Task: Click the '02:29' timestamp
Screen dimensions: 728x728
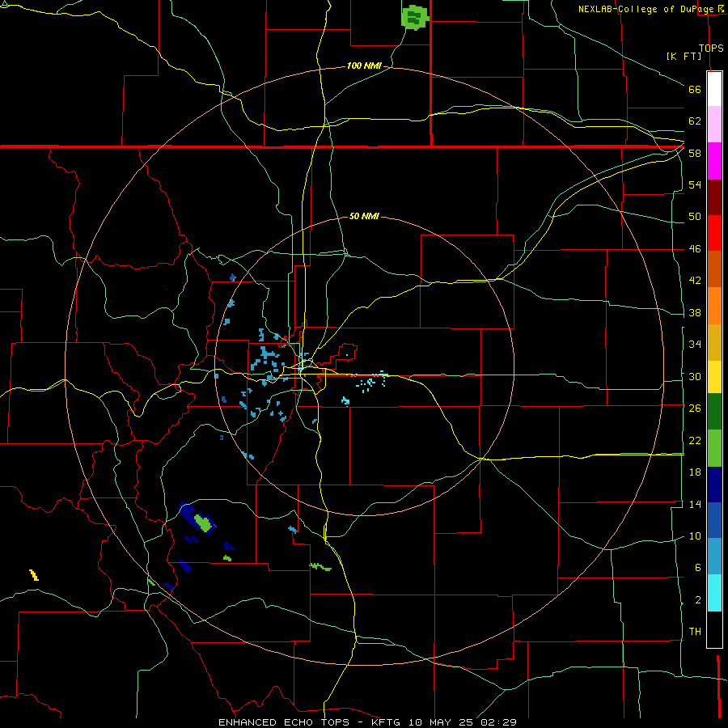Action: [498, 722]
